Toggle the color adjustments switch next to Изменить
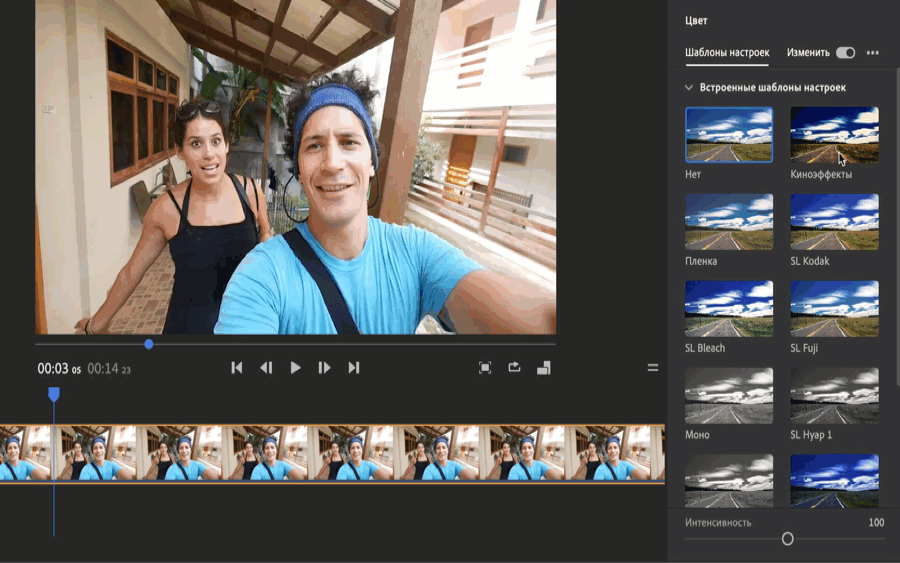Screen dimensions: 900x563 (x=846, y=53)
